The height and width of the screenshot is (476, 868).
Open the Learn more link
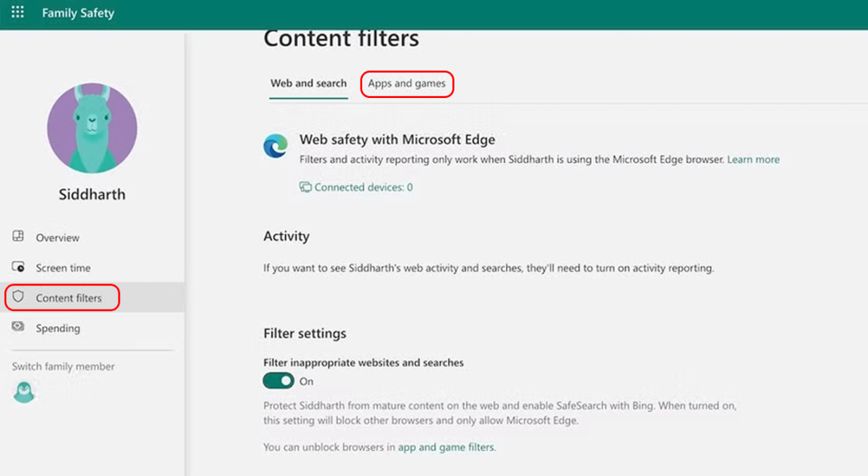point(753,159)
